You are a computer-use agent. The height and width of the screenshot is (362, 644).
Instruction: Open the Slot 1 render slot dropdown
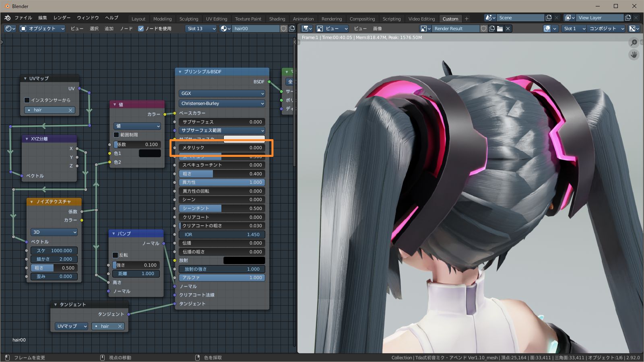[574, 29]
